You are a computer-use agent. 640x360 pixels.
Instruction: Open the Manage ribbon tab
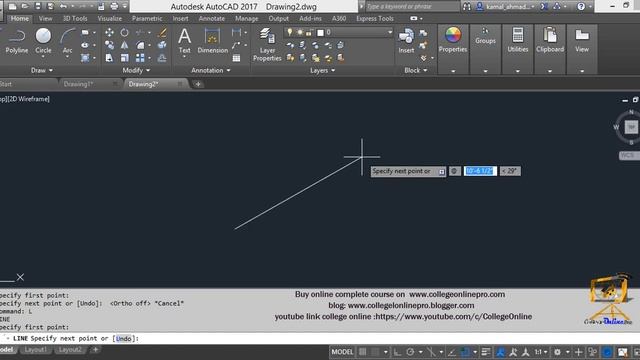tap(247, 18)
